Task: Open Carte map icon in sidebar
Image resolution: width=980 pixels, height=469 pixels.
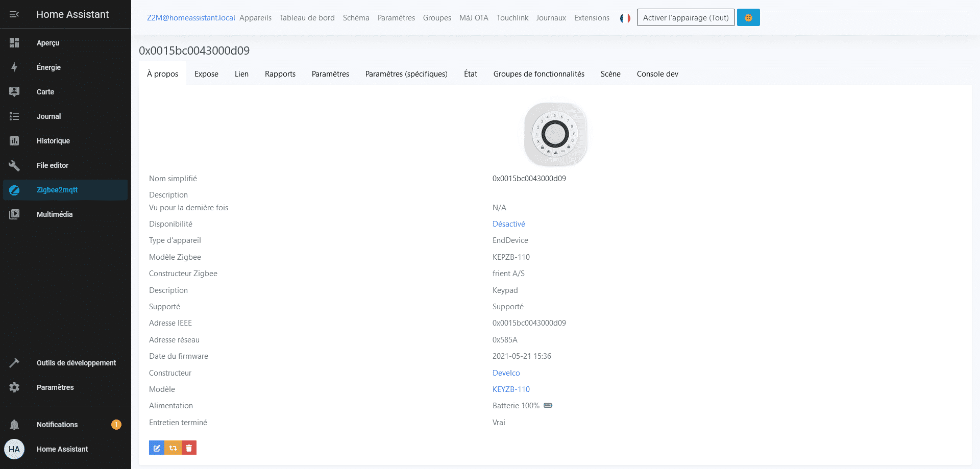Action: click(x=14, y=92)
